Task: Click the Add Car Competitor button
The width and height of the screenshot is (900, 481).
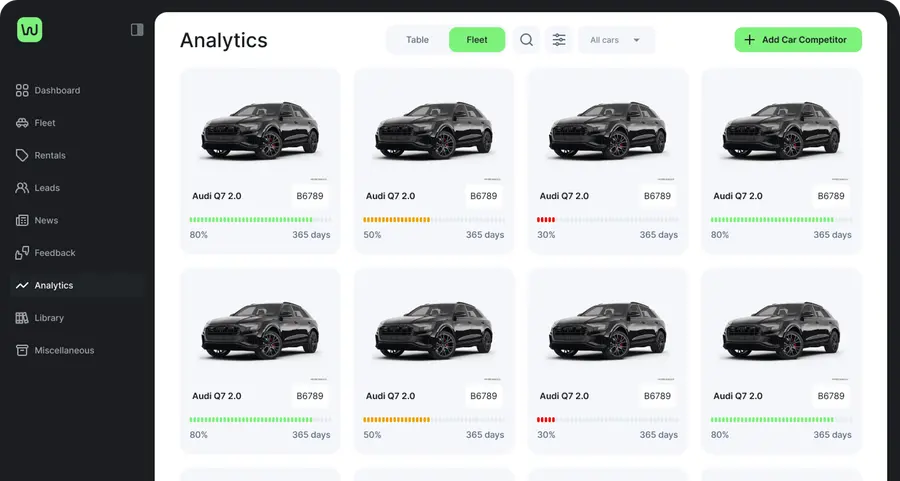Action: click(798, 40)
